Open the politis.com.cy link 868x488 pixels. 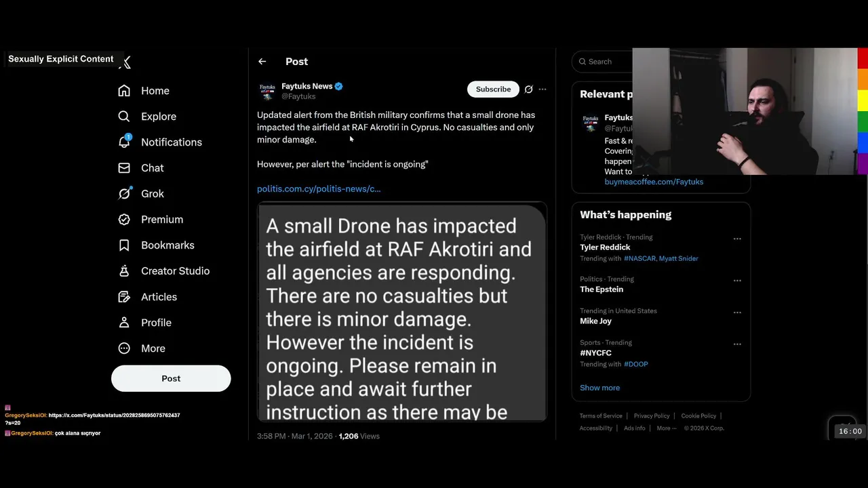coord(319,189)
